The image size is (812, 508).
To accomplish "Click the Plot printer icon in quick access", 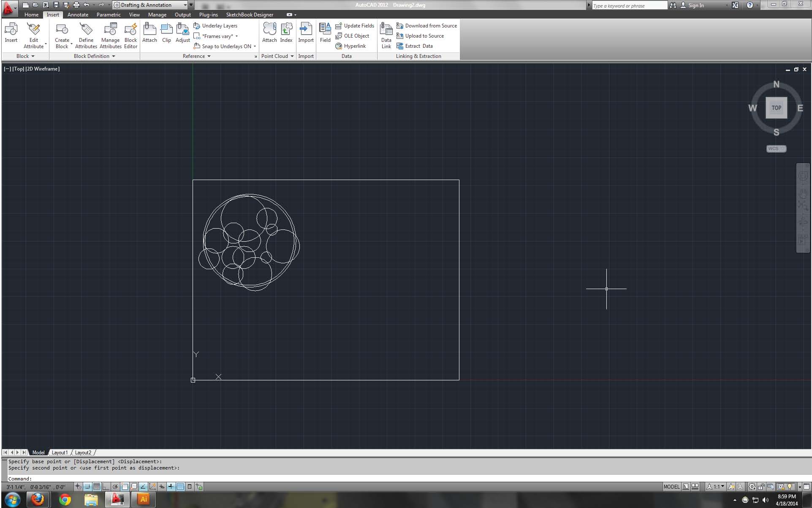I will coord(76,5).
